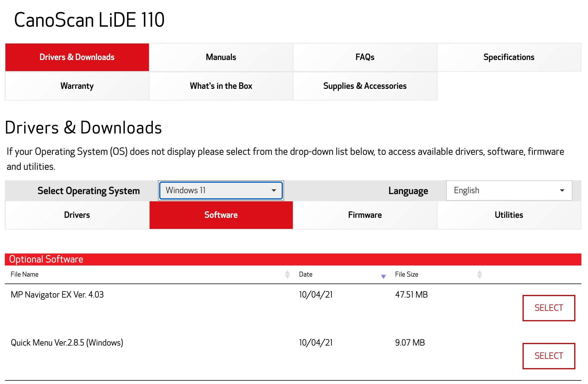The image size is (588, 384).
Task: Open the Language selection dropdown
Action: [509, 190]
